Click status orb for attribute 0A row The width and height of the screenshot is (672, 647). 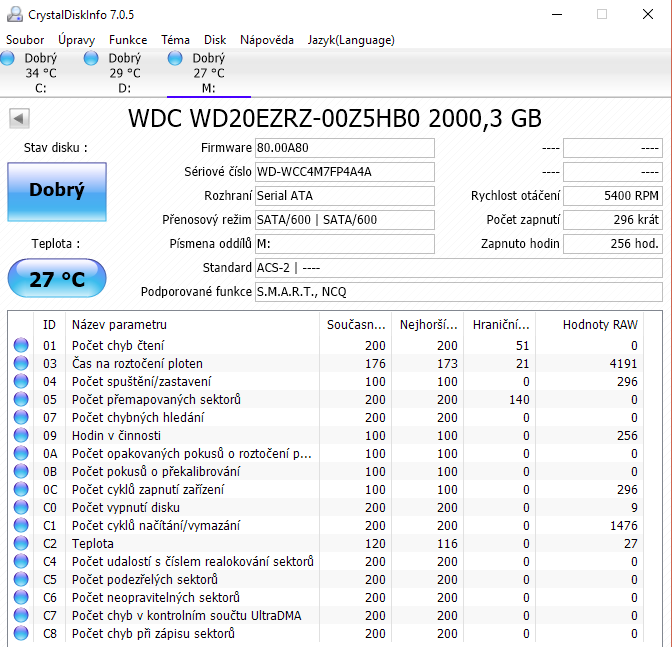pyautogui.click(x=21, y=453)
